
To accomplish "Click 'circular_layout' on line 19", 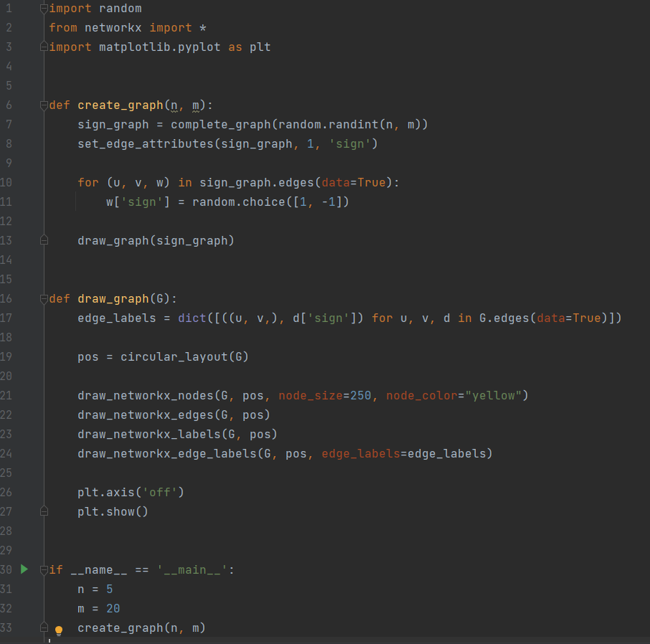I will tap(174, 357).
